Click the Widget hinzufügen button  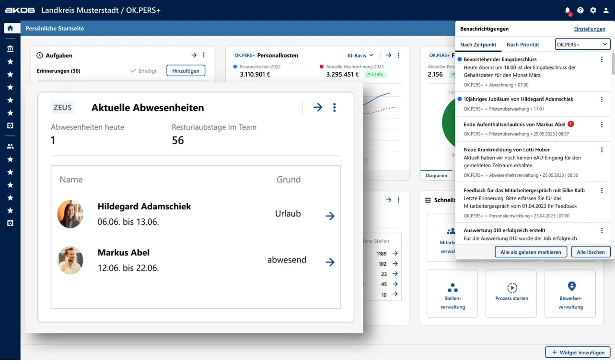point(578,353)
